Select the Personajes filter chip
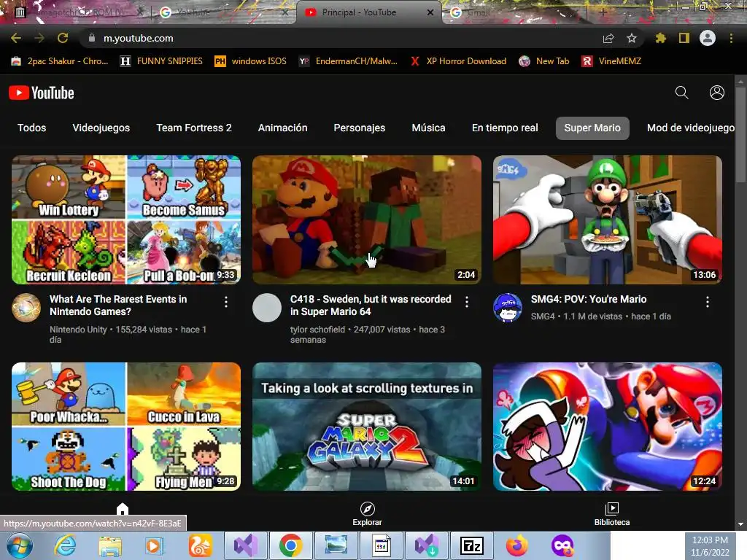 [x=359, y=128]
